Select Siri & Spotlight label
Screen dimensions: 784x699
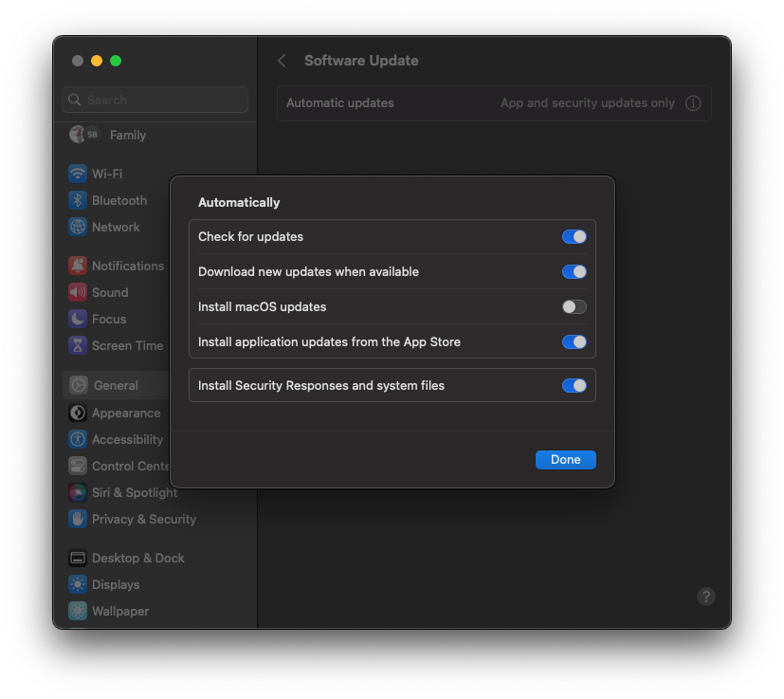135,492
